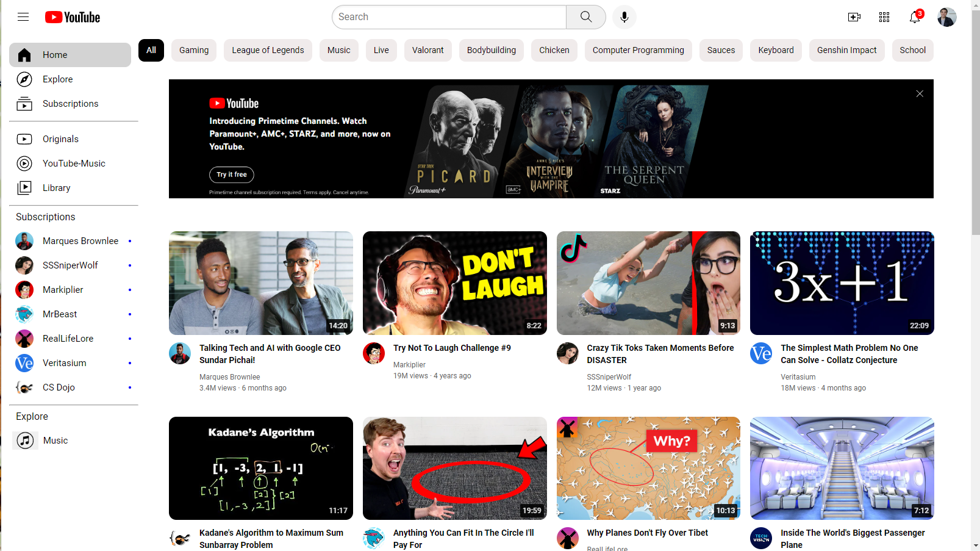The height and width of the screenshot is (551, 980).
Task: Select the Live filter chip
Action: [x=381, y=50]
